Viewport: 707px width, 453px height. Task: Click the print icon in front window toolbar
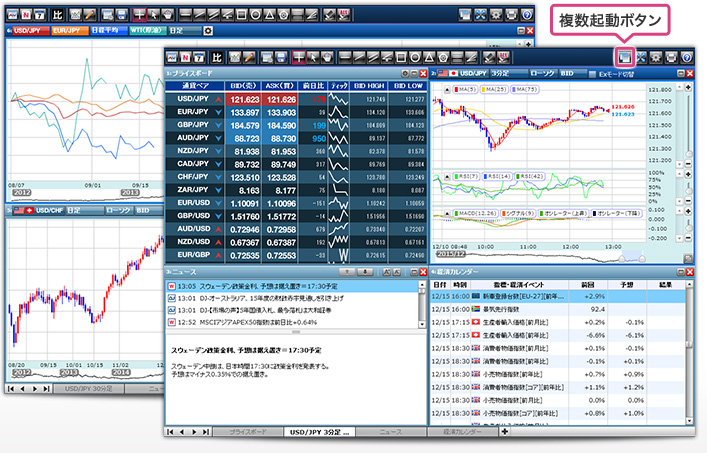[x=671, y=57]
